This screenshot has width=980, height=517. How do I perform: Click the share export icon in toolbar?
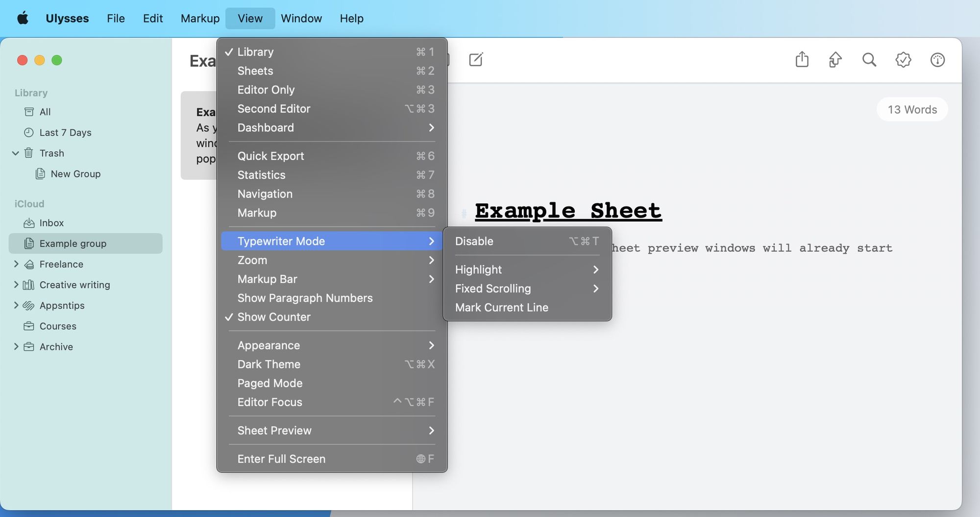point(802,60)
